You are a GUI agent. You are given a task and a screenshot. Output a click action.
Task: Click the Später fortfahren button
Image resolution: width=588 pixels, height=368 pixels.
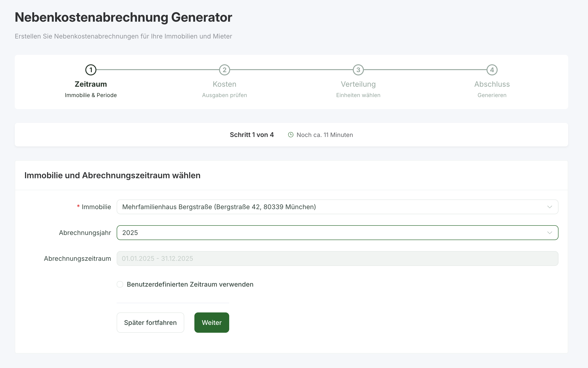pos(150,323)
